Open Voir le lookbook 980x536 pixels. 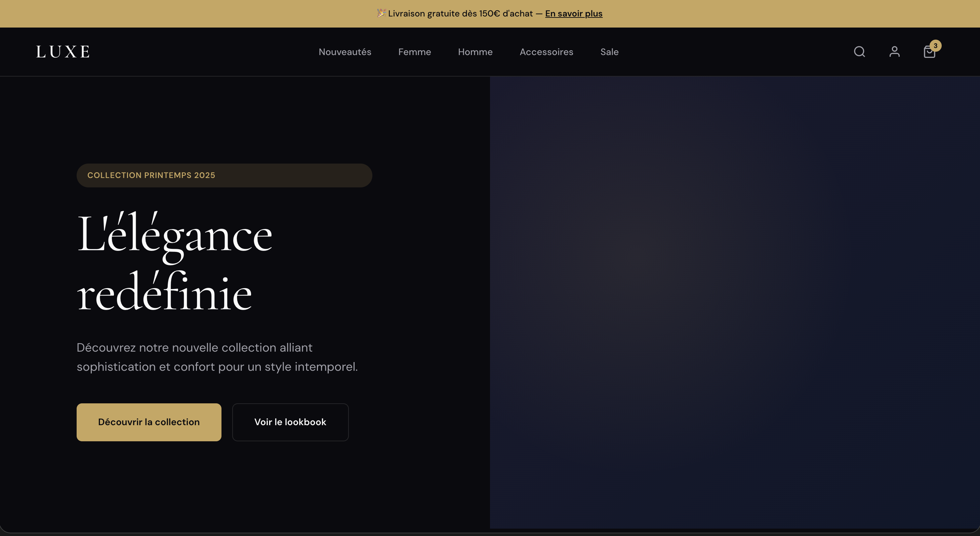(290, 422)
